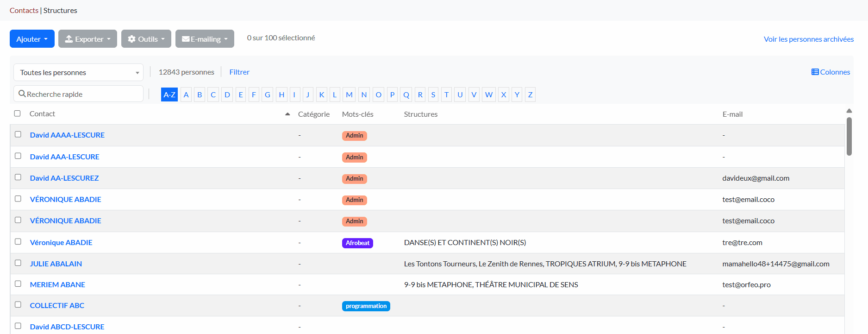Click the Colonnes table icon
This screenshot has width=868, height=334.
pos(815,72)
